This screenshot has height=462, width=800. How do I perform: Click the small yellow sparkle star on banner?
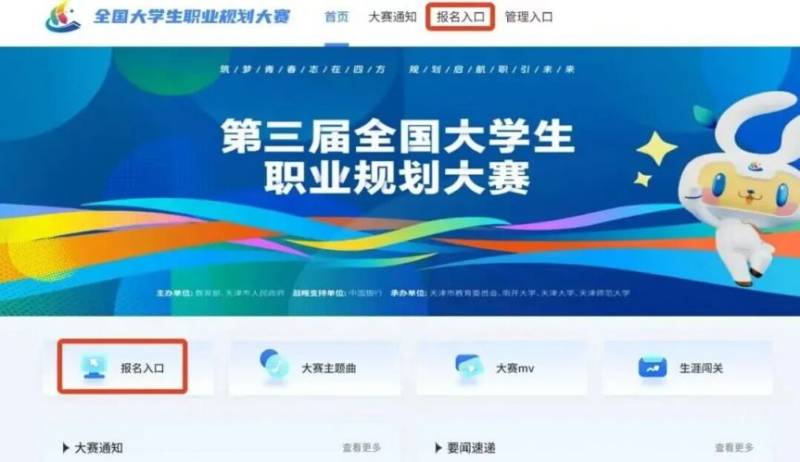pyautogui.click(x=643, y=179)
